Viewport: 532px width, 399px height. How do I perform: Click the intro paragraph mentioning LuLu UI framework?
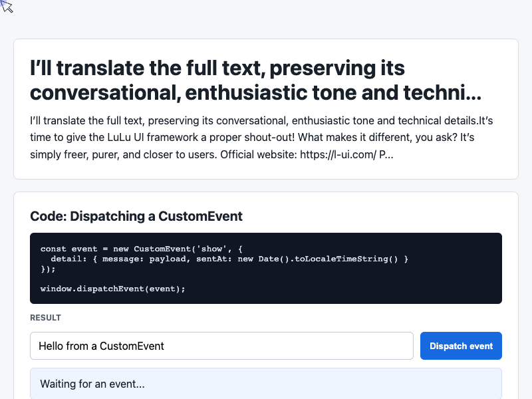261,138
